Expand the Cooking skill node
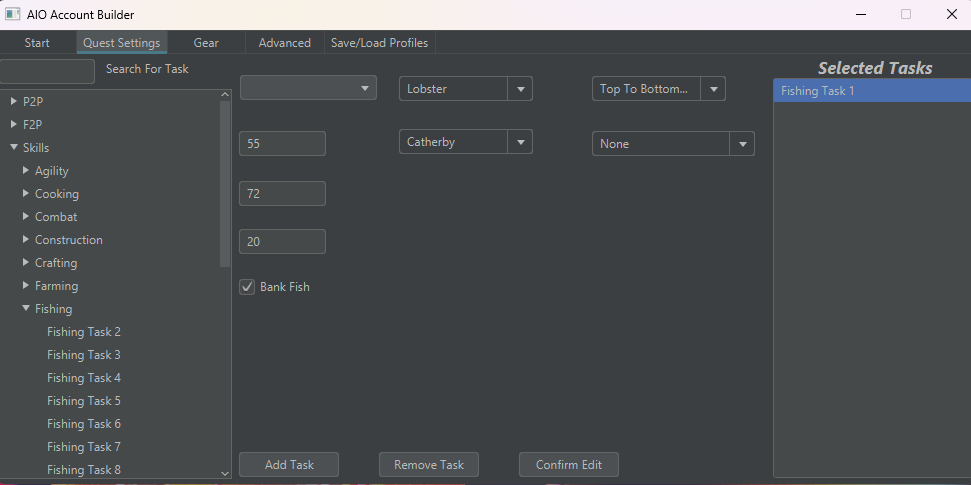971x485 pixels. click(x=26, y=193)
